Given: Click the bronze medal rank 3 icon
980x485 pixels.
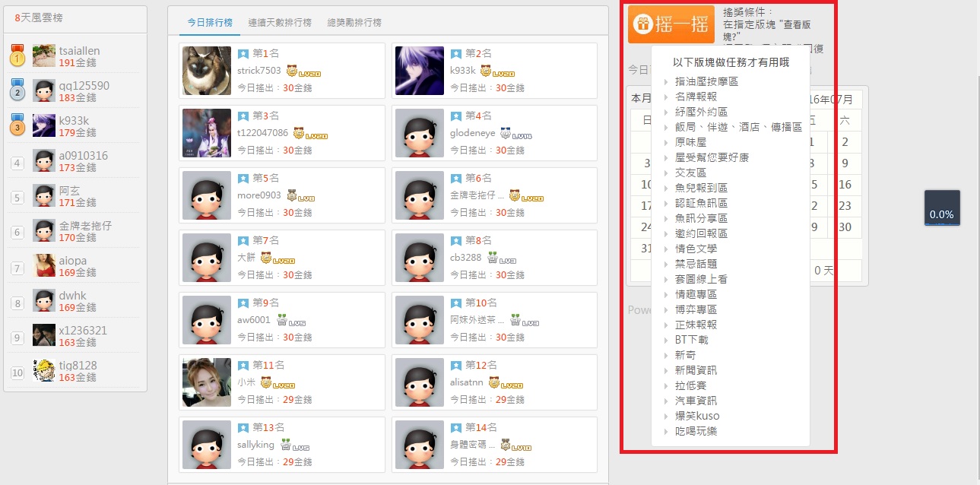Looking at the screenshot, I should coord(17,126).
